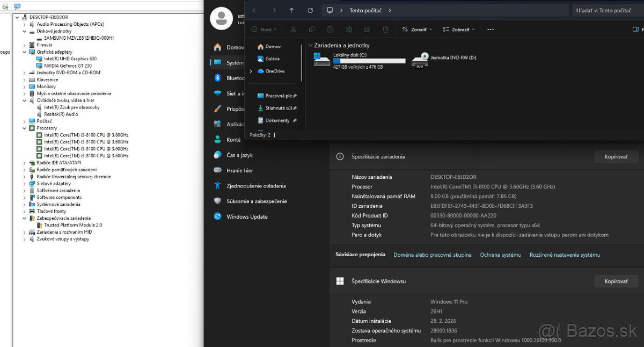Click the Tento počítač address bar breadcrumb
644x347 pixels.
(x=367, y=10)
